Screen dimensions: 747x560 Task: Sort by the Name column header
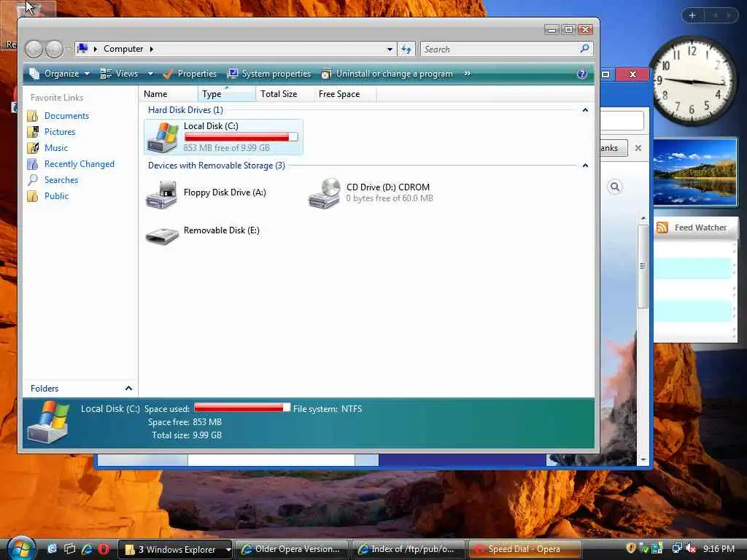pyautogui.click(x=169, y=94)
